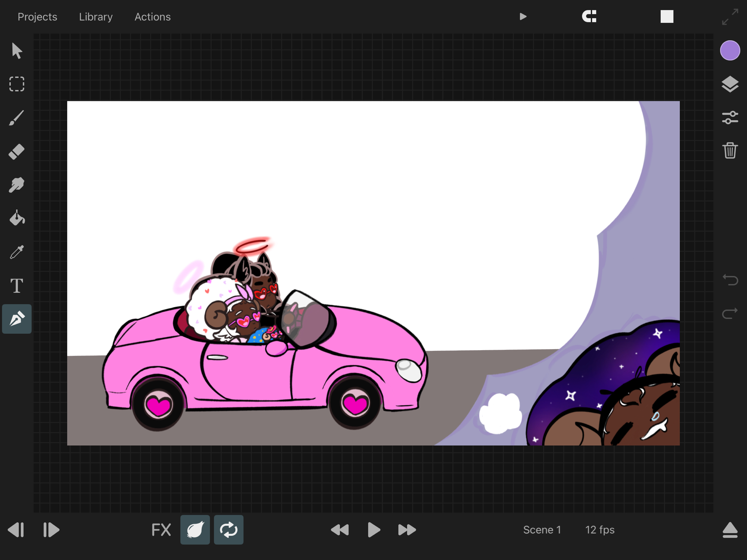Open the Projects screen
This screenshot has width=747, height=560.
click(37, 17)
